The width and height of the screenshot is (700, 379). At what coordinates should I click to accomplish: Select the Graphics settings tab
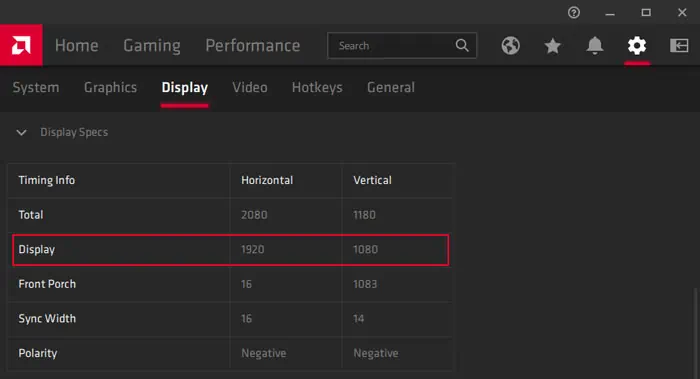click(x=110, y=87)
